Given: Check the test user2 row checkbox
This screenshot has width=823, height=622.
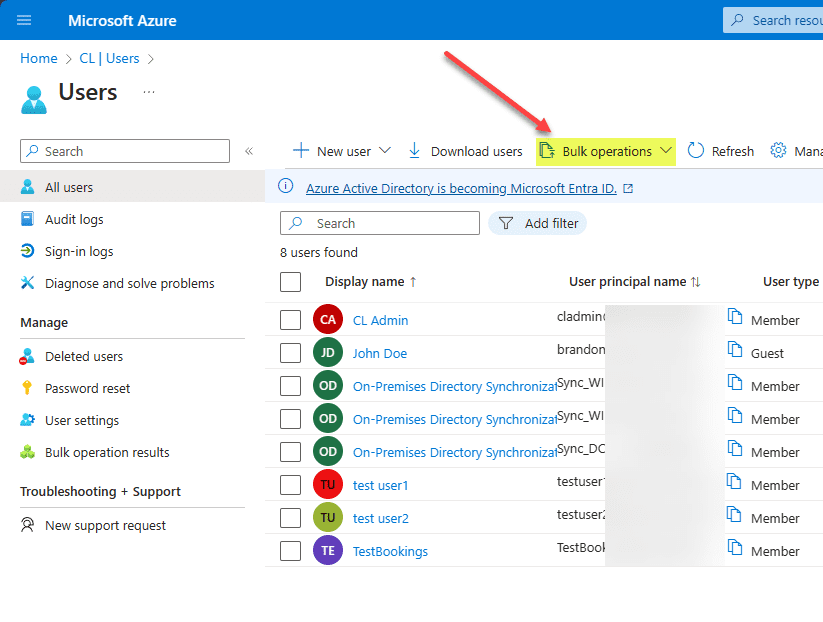Looking at the screenshot, I should [x=290, y=518].
